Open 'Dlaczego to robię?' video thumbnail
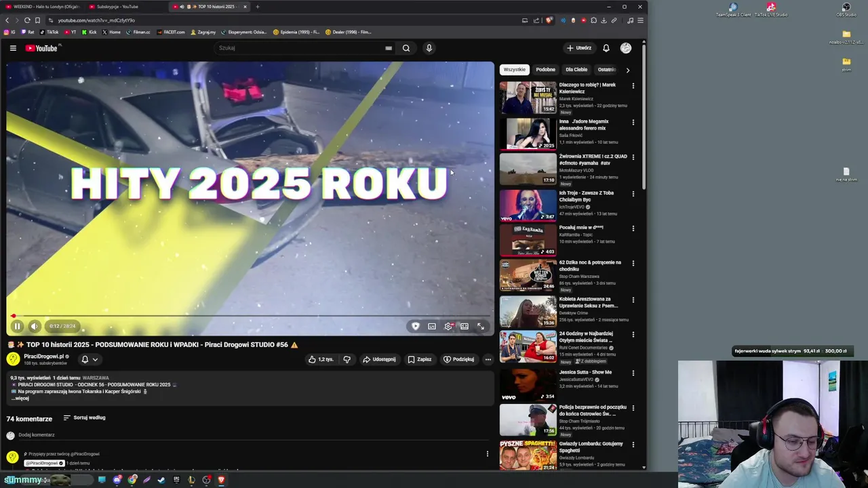The height and width of the screenshot is (488, 868). click(x=528, y=98)
